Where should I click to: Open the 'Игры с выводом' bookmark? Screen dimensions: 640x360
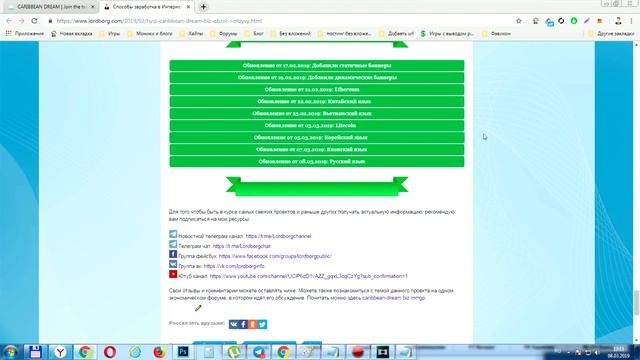tap(447, 33)
